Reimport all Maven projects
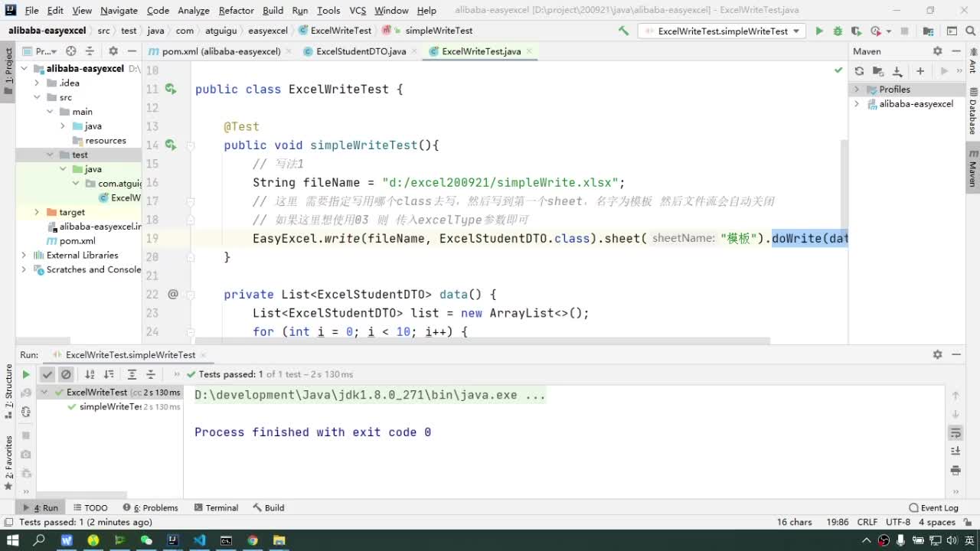 point(859,71)
